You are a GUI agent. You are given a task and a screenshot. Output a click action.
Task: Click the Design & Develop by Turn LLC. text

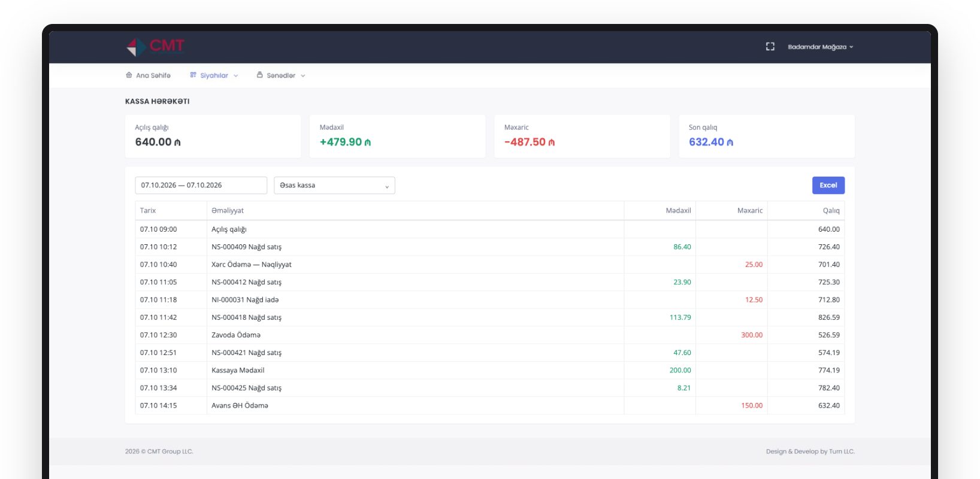tap(810, 451)
